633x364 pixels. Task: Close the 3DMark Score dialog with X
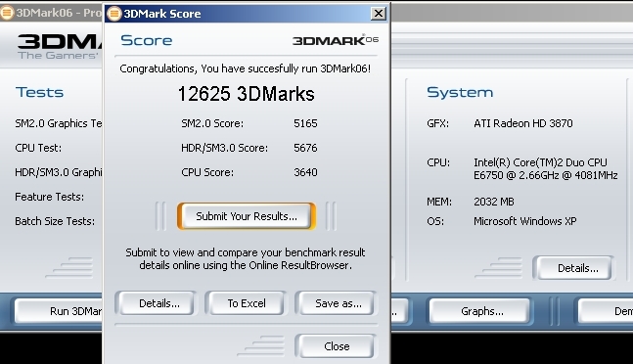click(x=379, y=14)
